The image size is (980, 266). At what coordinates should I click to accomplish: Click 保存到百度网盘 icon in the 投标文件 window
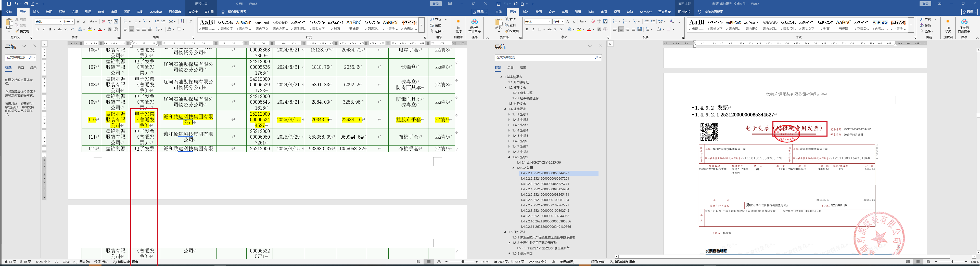click(x=964, y=26)
